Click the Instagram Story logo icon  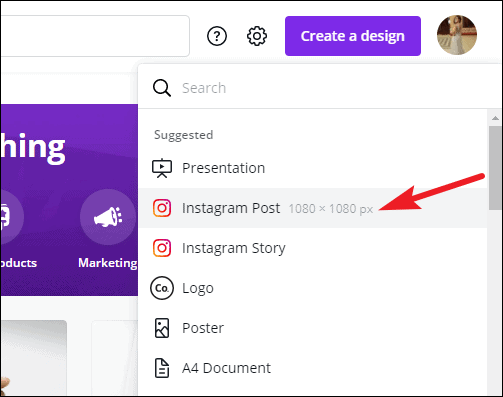(x=162, y=248)
